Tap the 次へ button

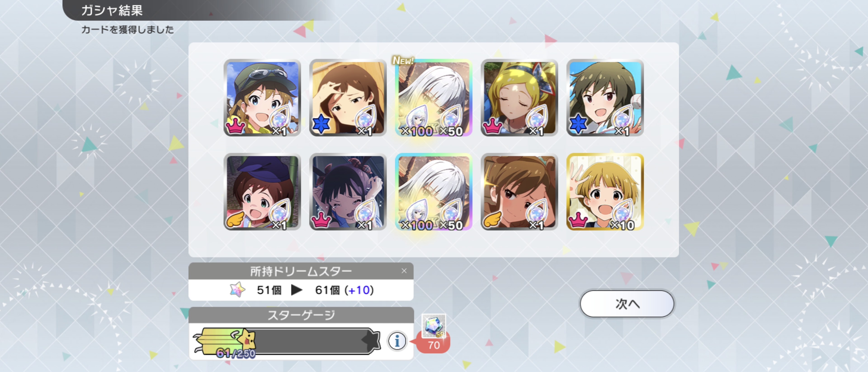click(x=627, y=303)
